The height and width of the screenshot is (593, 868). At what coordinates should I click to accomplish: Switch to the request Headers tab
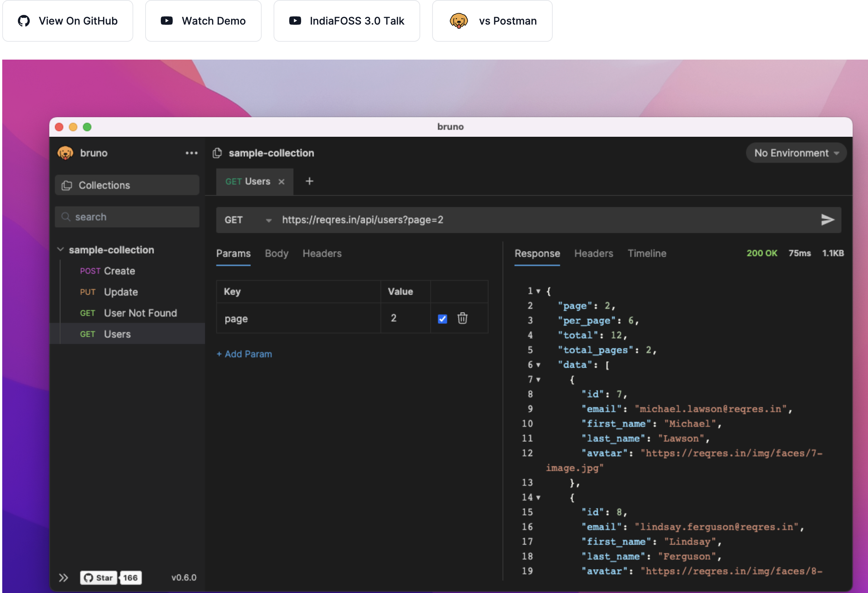pos(322,253)
